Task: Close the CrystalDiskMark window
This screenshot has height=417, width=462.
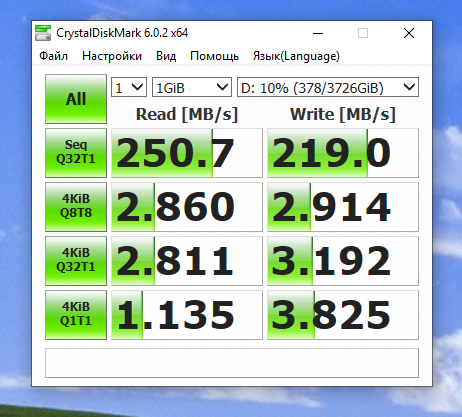Action: [409, 33]
